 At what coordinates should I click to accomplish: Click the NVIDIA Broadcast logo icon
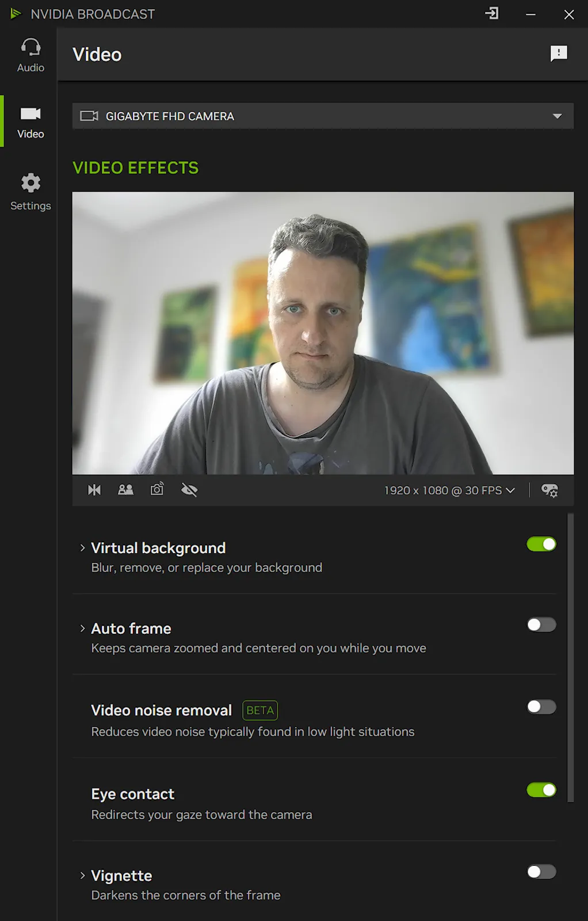pyautogui.click(x=16, y=14)
